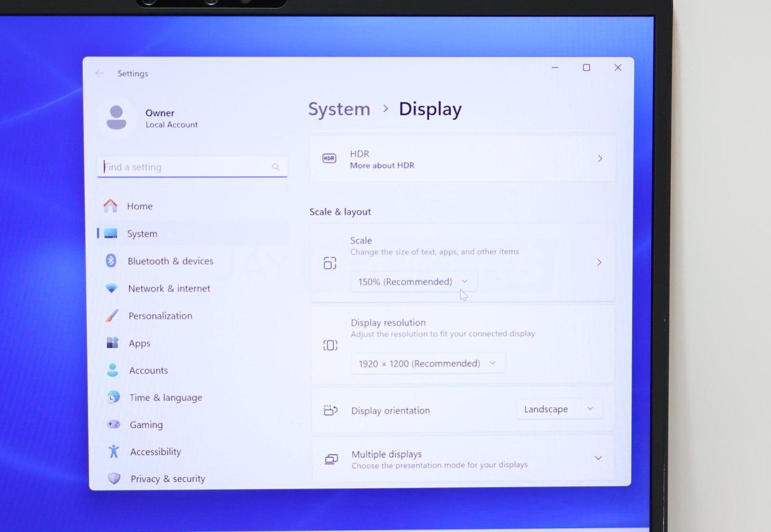Expand the Multiple displays section
The image size is (771, 532).
pyautogui.click(x=598, y=458)
